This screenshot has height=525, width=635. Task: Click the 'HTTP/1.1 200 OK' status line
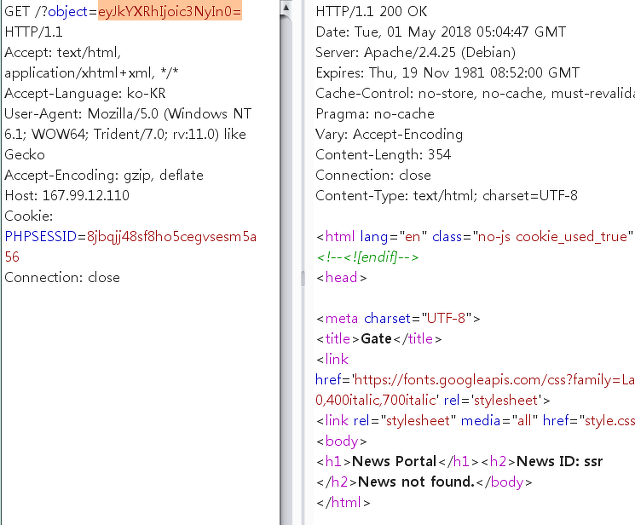(x=371, y=11)
